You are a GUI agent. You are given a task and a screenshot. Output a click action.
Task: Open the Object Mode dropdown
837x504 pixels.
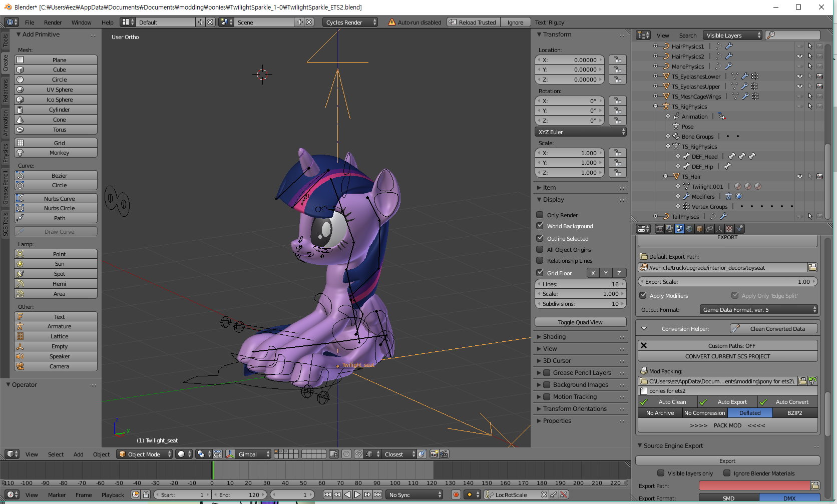(x=144, y=454)
